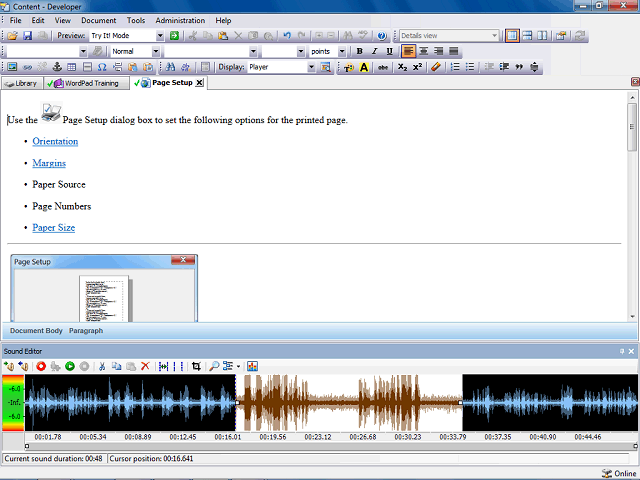640x480 pixels.
Task: Close the Page Setup tab
Action: (199, 82)
